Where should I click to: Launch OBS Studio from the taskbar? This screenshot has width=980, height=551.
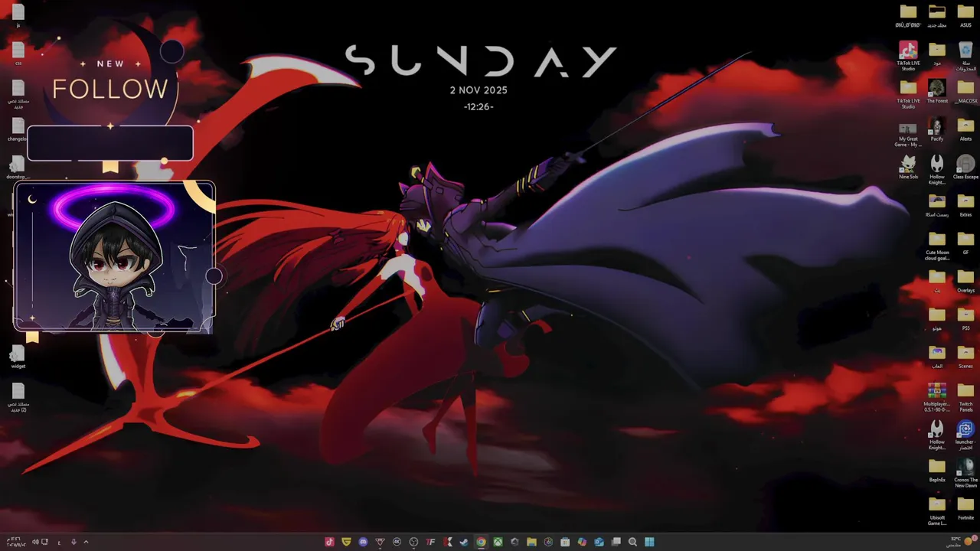pos(413,542)
